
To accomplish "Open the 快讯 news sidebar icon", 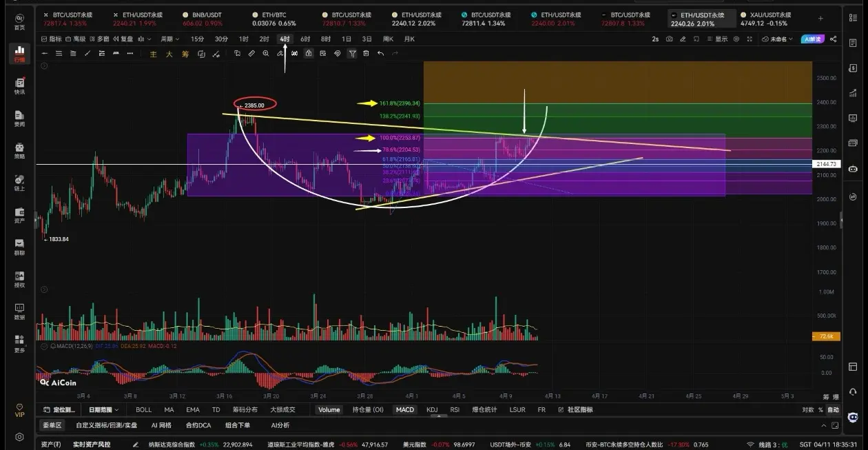I will coord(19,86).
